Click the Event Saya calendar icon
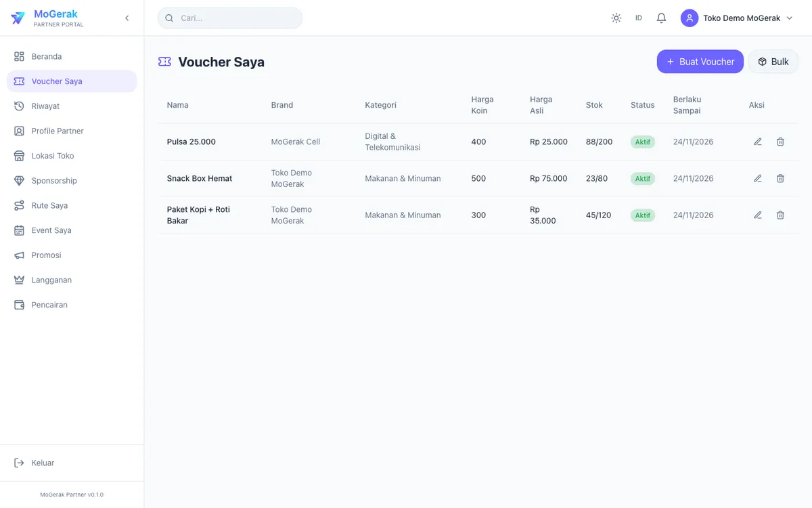This screenshot has width=812, height=508. pyautogui.click(x=19, y=230)
